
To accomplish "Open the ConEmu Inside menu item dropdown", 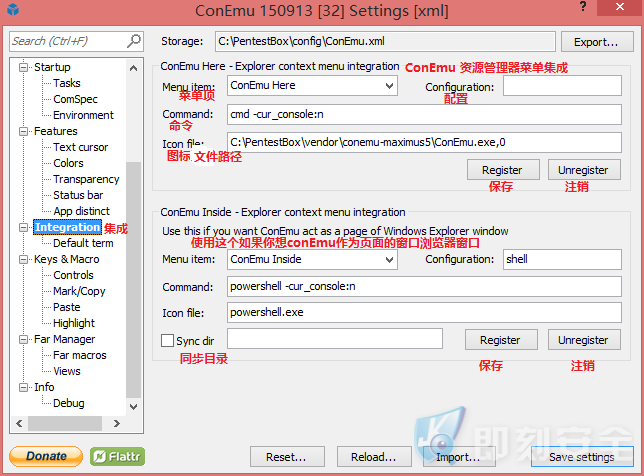I will coord(389,260).
